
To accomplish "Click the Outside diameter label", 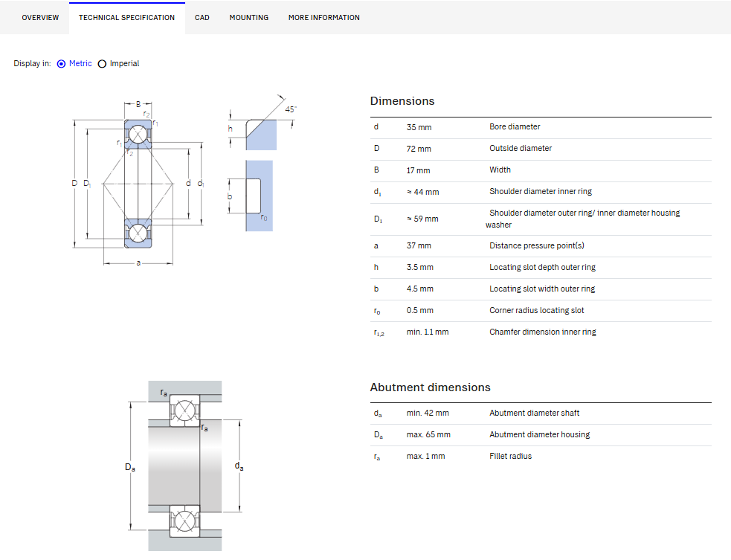I will (x=521, y=148).
